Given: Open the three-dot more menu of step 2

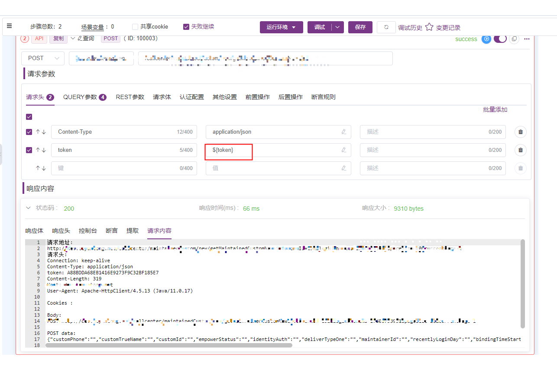Looking at the screenshot, I should point(527,39).
